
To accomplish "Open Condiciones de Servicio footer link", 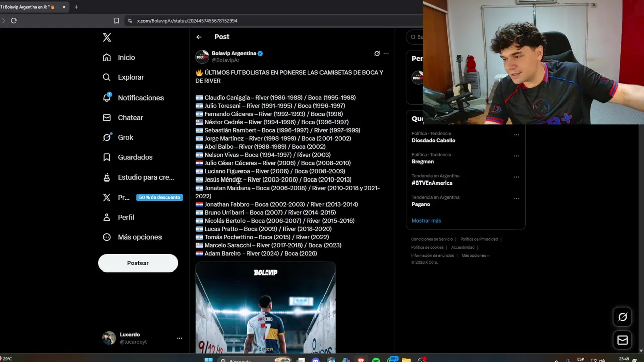I will click(432, 239).
